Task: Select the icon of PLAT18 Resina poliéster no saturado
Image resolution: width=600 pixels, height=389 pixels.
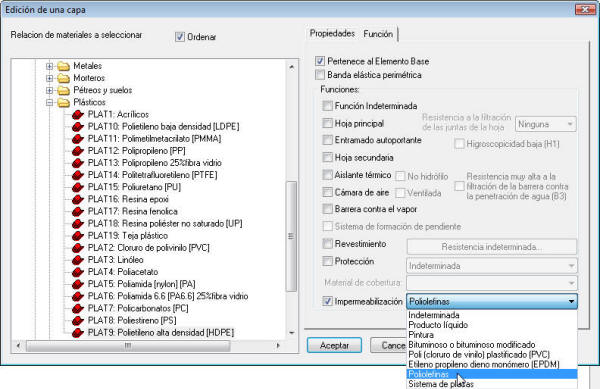Action: [78, 224]
